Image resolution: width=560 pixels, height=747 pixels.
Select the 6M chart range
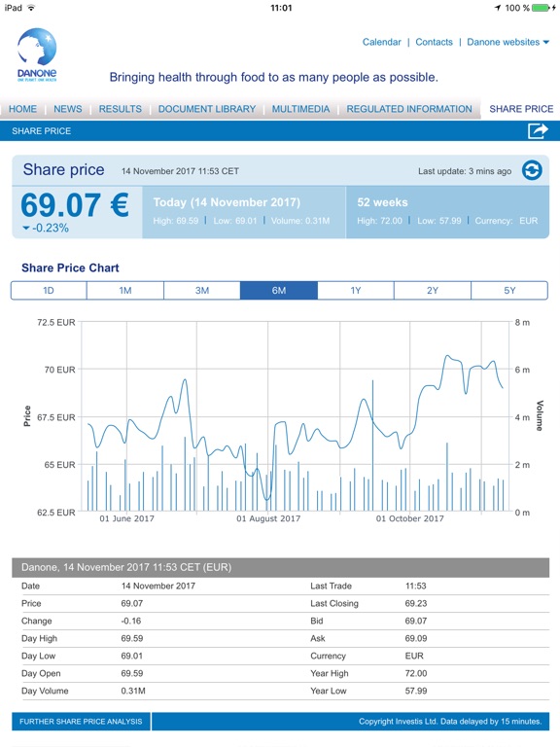click(279, 290)
